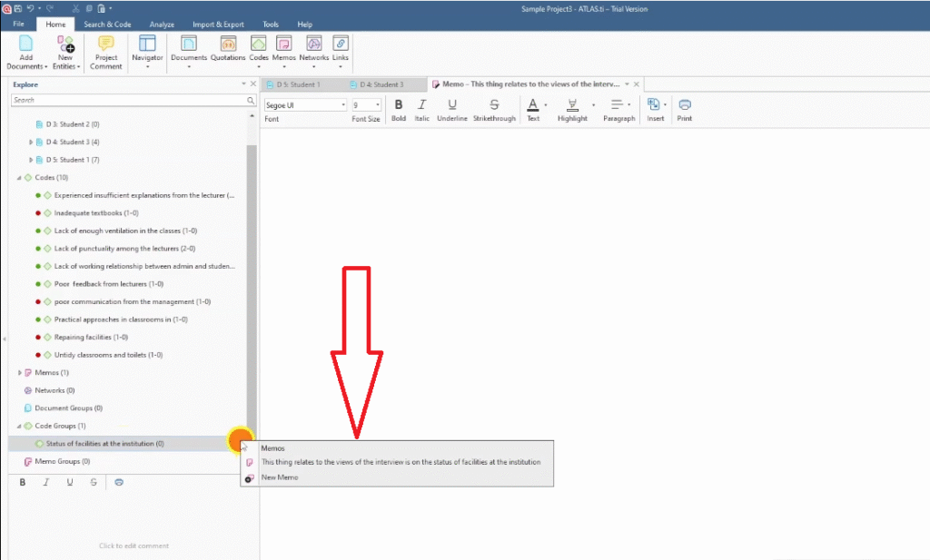Select the Inadequate textbooks code

click(x=95, y=212)
